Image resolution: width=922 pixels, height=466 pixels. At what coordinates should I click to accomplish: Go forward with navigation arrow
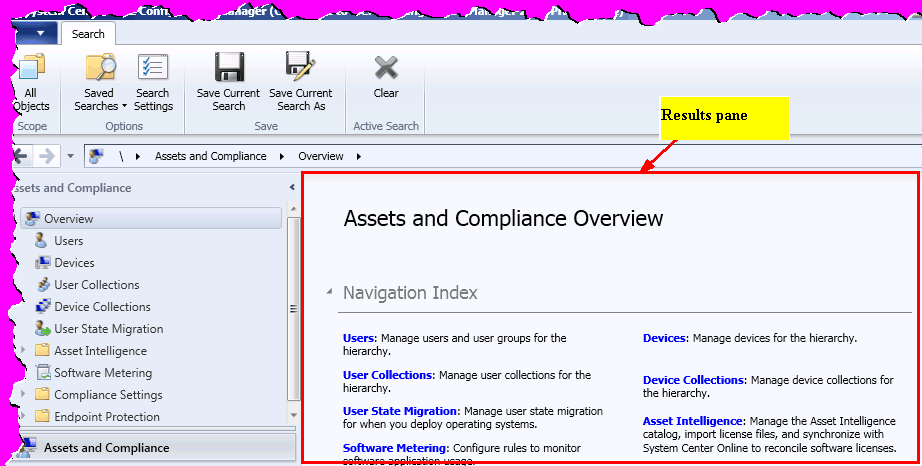(46, 156)
